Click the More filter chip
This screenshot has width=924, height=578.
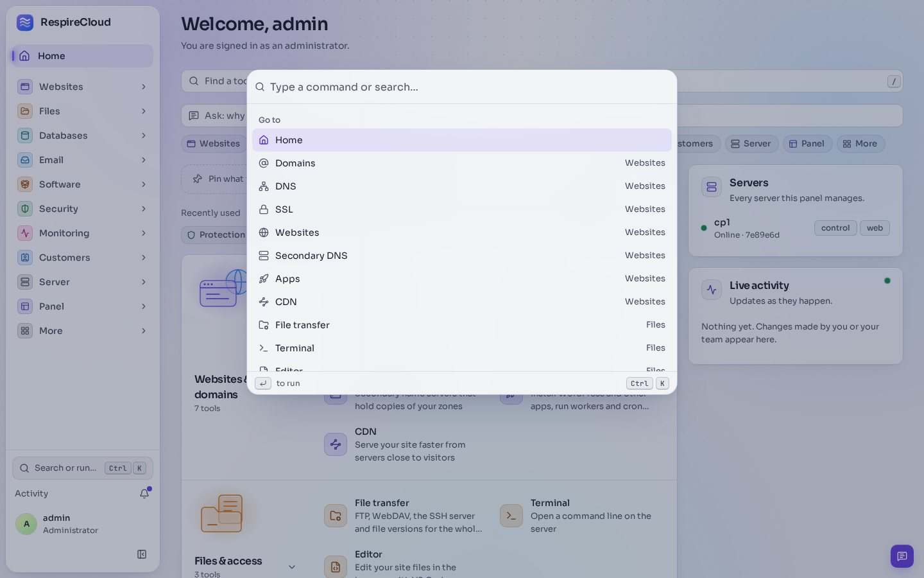[860, 144]
